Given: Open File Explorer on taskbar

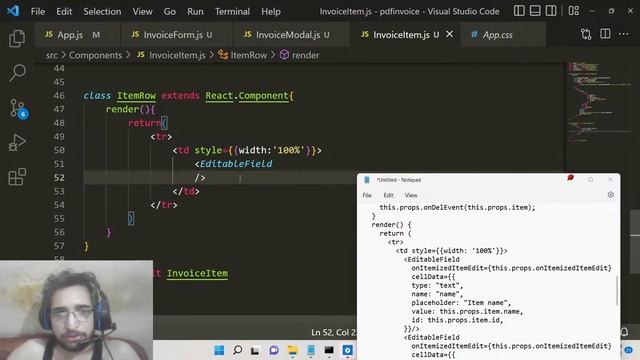Looking at the screenshot, I should [x=292, y=350].
